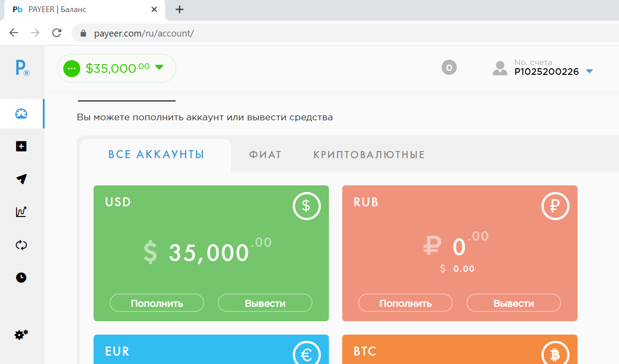Expand the account number dropdown arrow

589,71
